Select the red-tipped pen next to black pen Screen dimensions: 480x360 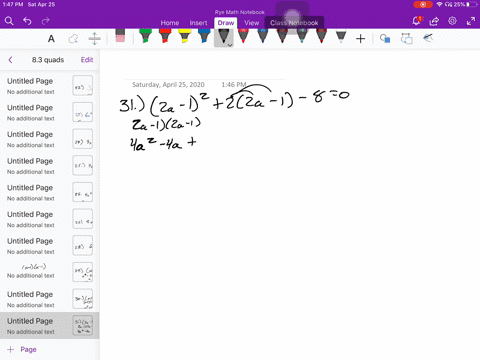[243, 36]
